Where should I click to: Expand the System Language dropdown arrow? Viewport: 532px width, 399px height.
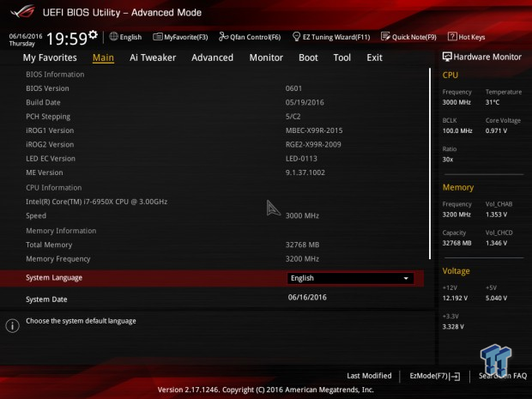[x=406, y=278]
